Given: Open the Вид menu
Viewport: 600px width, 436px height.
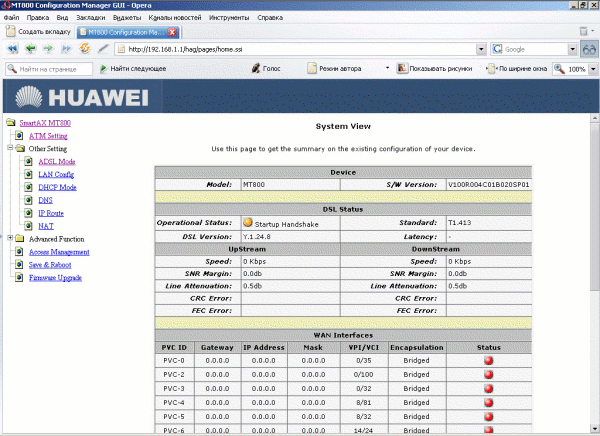Looking at the screenshot, I should click(x=62, y=18).
